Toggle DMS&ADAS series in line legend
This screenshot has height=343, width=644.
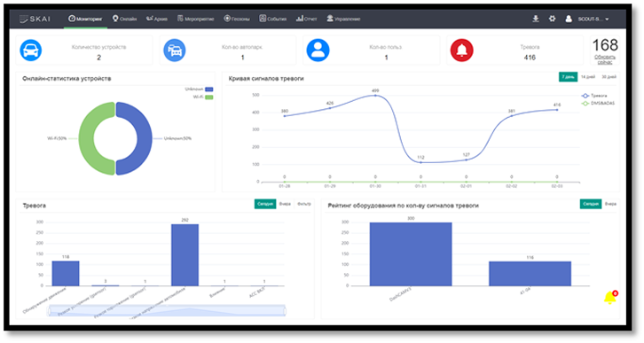click(598, 104)
